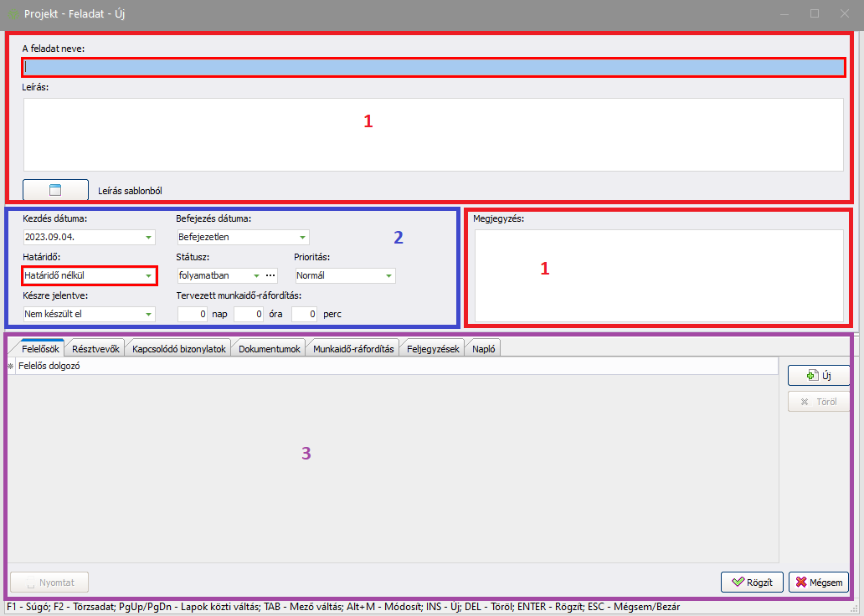The image size is (864, 616).
Task: Click the Nyomtat print button
Action: click(49, 582)
